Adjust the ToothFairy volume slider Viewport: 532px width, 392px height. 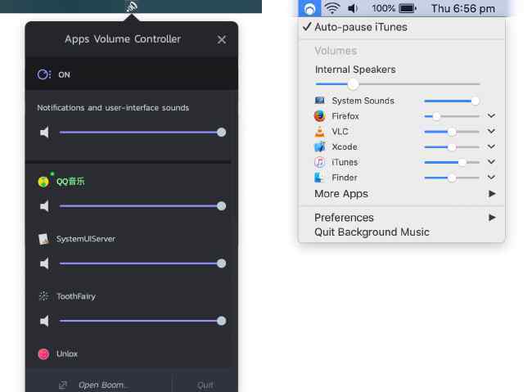pos(142,321)
